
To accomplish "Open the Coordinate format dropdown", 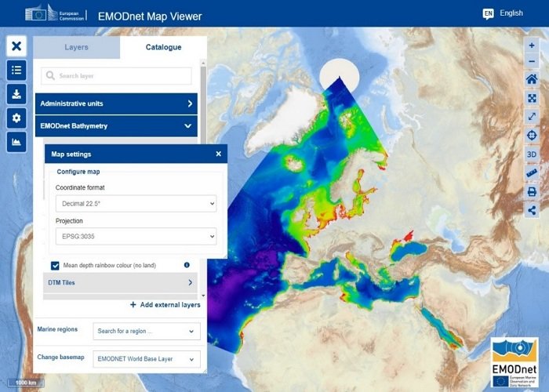I will pyautogui.click(x=136, y=203).
